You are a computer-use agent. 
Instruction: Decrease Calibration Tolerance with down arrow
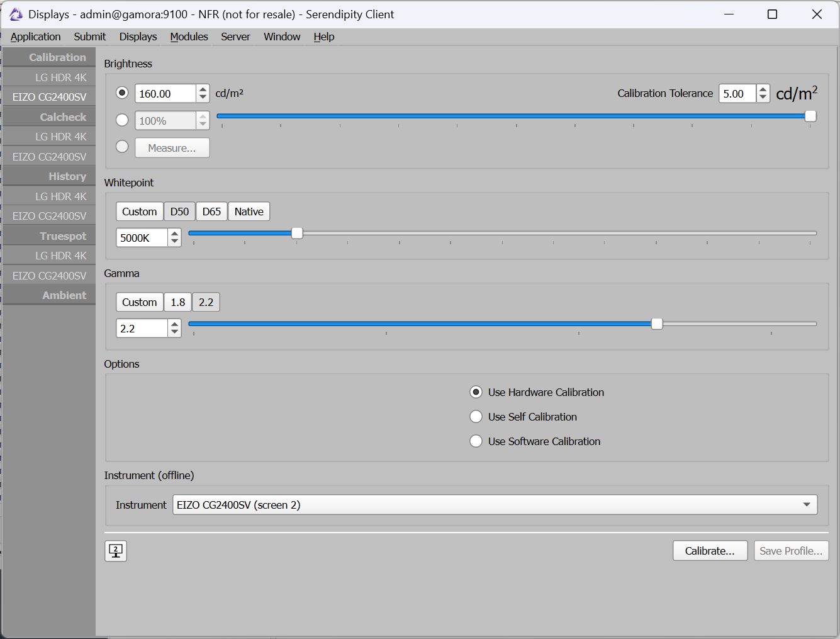point(763,98)
